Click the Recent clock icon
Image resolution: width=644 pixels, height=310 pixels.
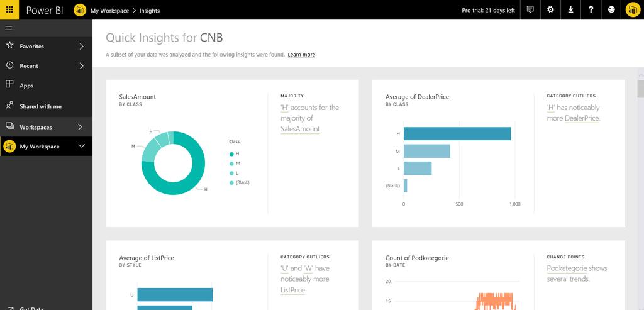click(10, 65)
